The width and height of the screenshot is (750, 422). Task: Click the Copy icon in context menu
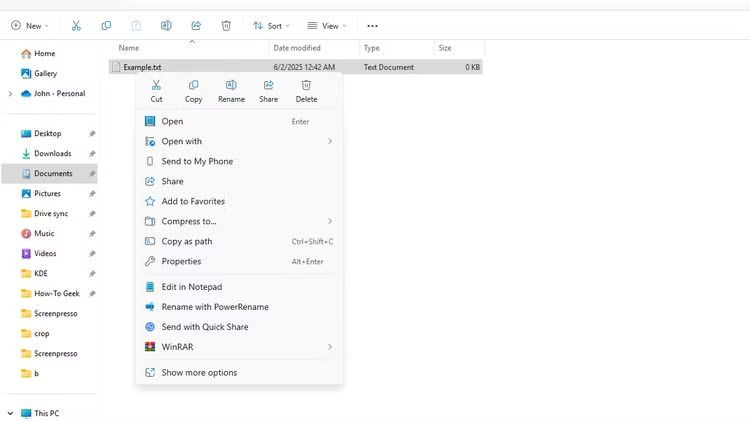point(193,86)
